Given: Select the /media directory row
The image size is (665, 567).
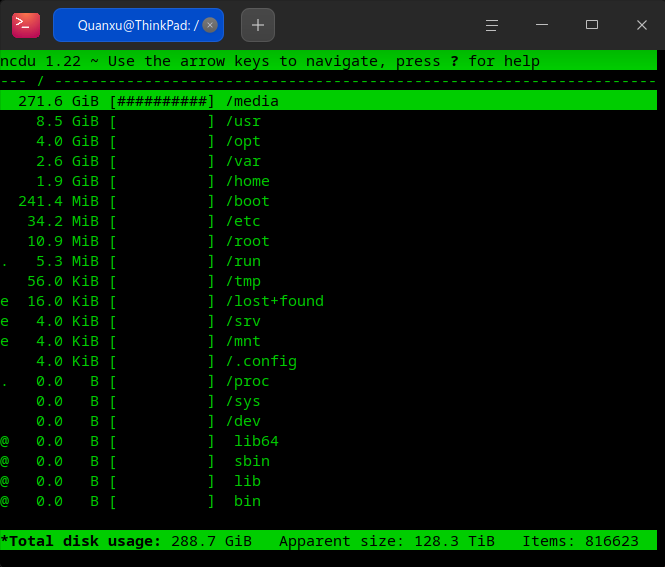Looking at the screenshot, I should coord(329,101).
